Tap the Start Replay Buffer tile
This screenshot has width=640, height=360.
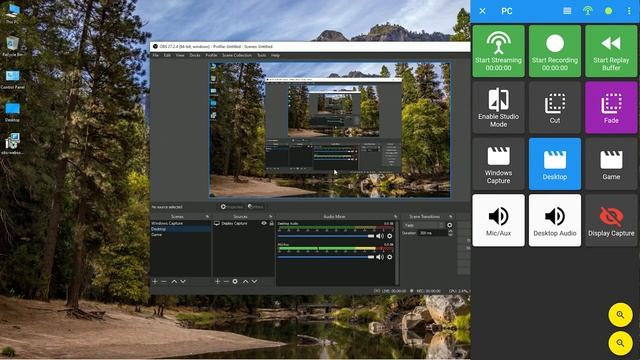(611, 51)
